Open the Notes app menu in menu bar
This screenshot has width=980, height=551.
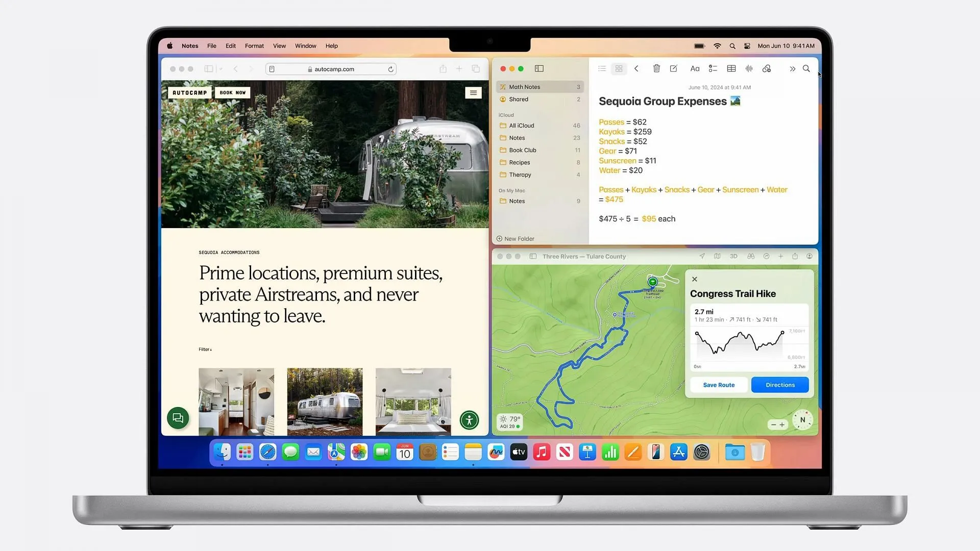[190, 45]
